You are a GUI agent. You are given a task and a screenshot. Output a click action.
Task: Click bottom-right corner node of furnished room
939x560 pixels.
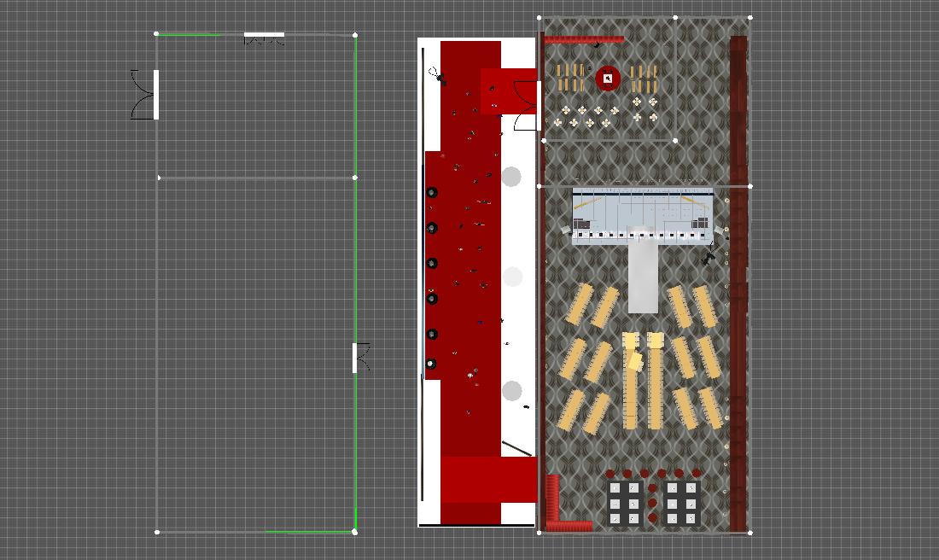(x=750, y=533)
